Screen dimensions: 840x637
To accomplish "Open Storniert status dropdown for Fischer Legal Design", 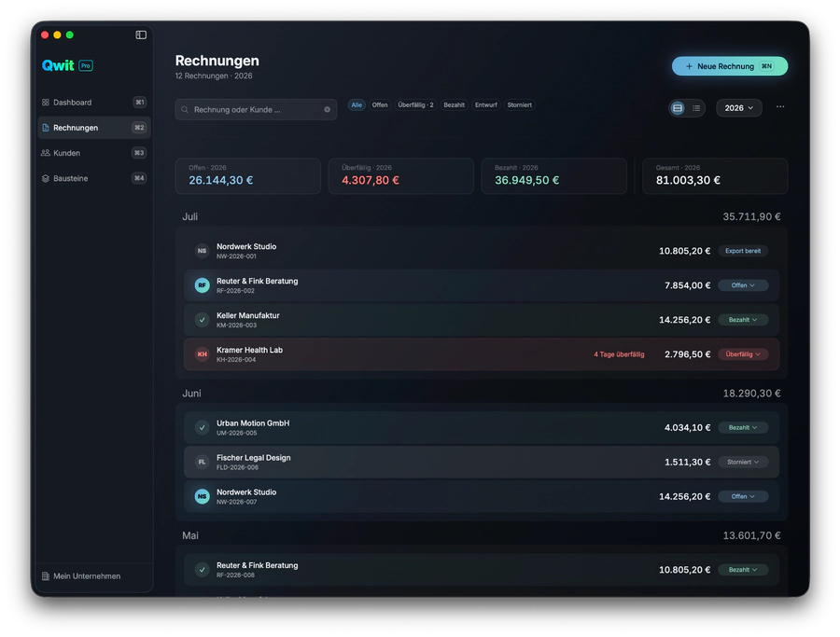I will (743, 462).
